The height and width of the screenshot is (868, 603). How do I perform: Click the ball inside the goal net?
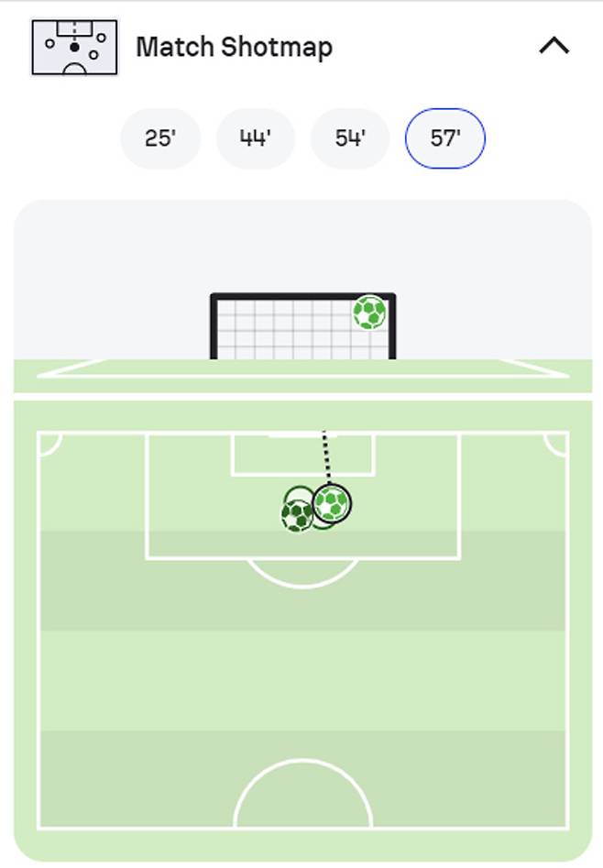point(369,313)
